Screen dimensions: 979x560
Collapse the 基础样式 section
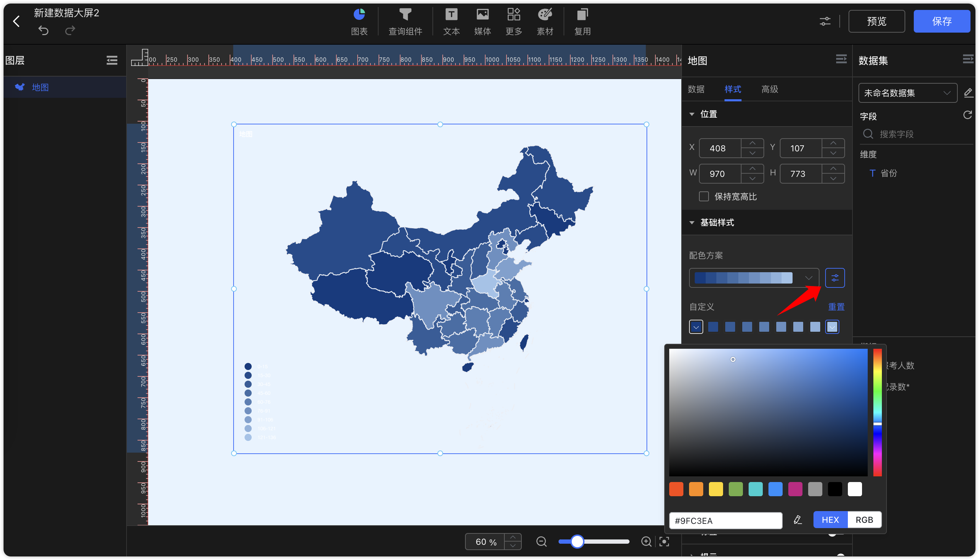point(692,223)
